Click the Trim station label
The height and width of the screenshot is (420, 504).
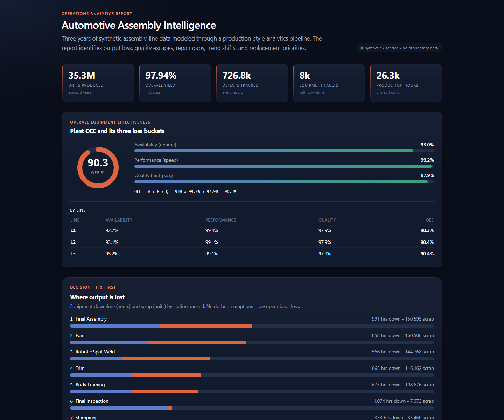click(x=80, y=368)
